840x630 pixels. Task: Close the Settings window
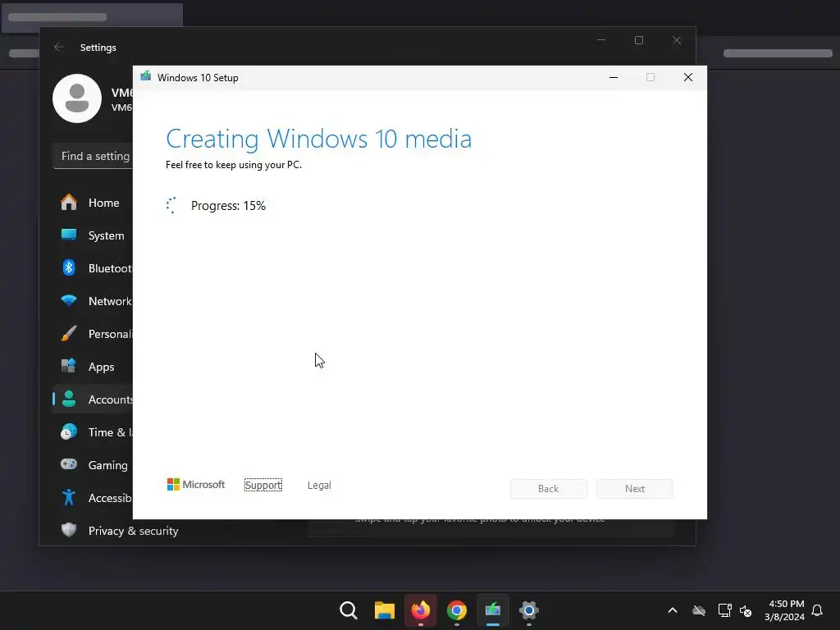pos(677,41)
